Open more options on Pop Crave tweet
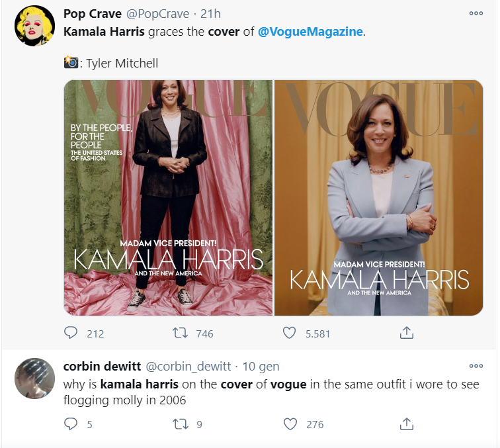Screen dimensions: 500x448 click(x=476, y=13)
